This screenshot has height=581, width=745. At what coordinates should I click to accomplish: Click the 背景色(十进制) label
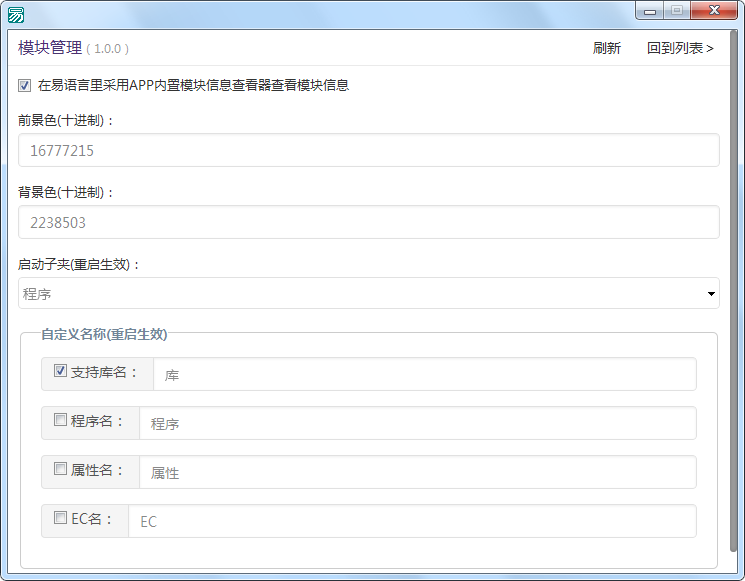[x=66, y=192]
